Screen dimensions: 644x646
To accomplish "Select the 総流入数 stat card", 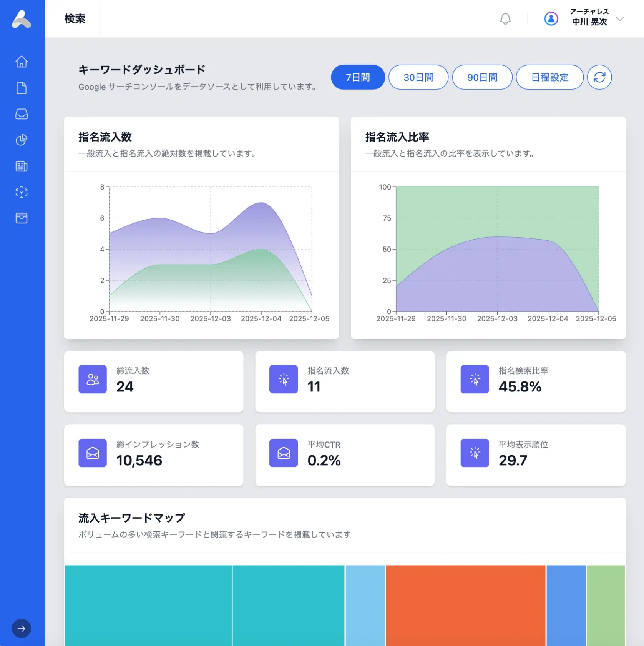I will coord(154,381).
